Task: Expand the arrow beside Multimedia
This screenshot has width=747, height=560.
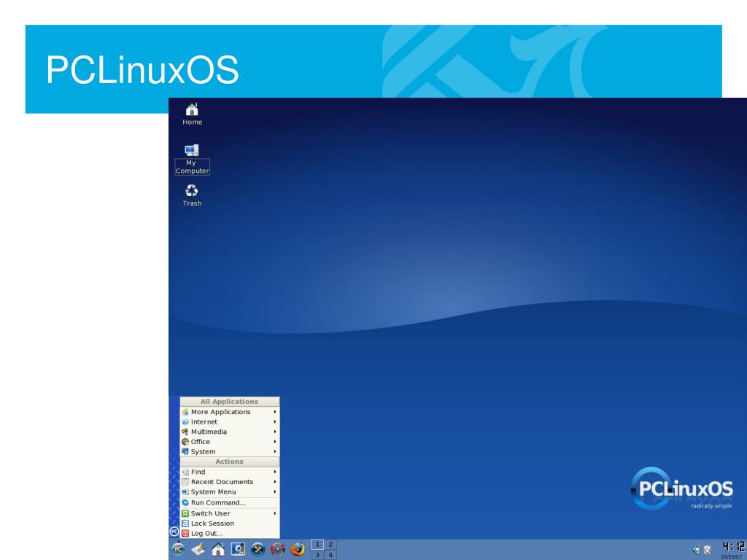Action: [275, 432]
